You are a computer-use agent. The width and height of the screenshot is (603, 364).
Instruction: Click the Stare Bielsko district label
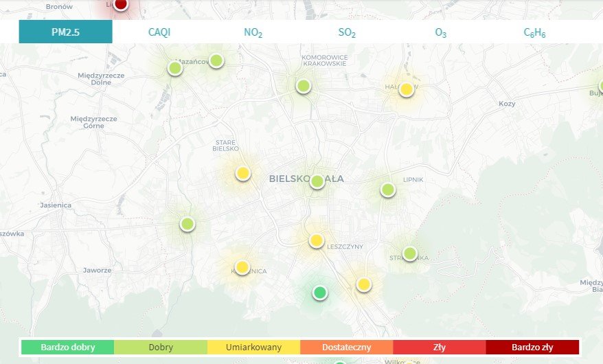click(x=226, y=146)
